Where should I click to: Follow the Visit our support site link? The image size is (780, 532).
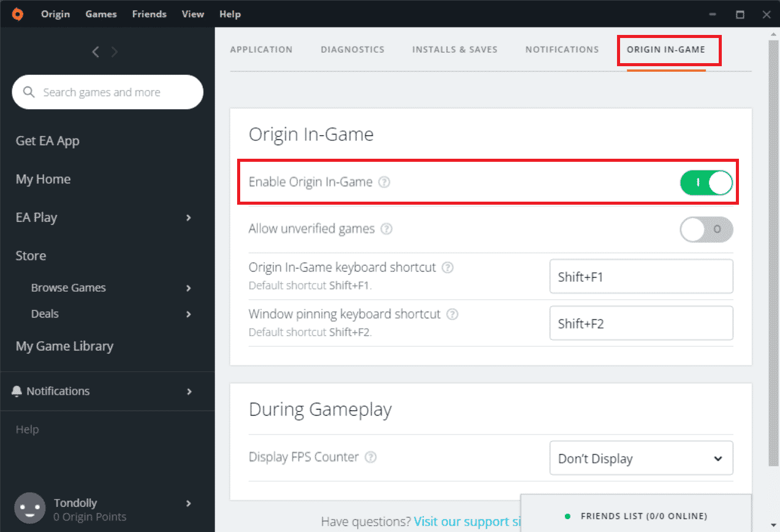pyautogui.click(x=466, y=522)
